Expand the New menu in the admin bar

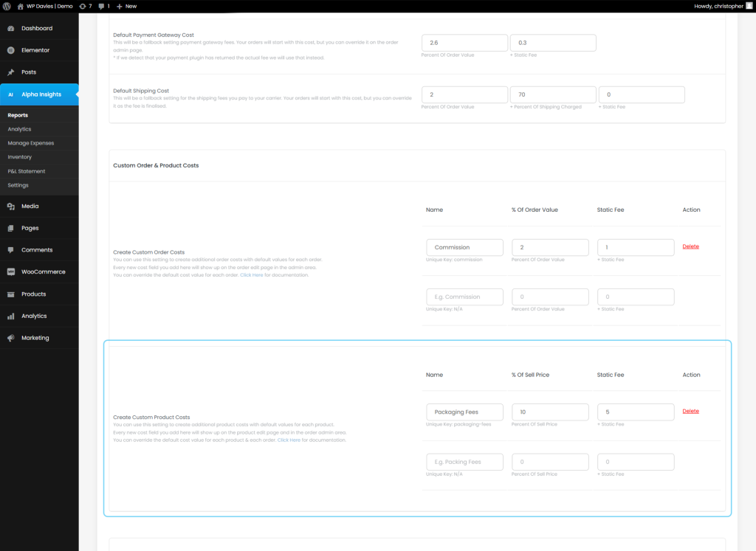[x=126, y=6]
